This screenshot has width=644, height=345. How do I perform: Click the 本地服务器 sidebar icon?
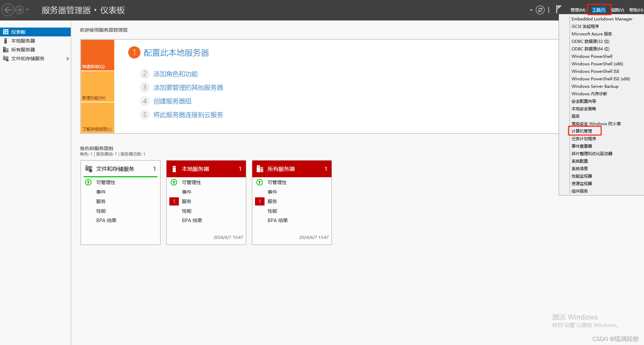pyautogui.click(x=6, y=41)
